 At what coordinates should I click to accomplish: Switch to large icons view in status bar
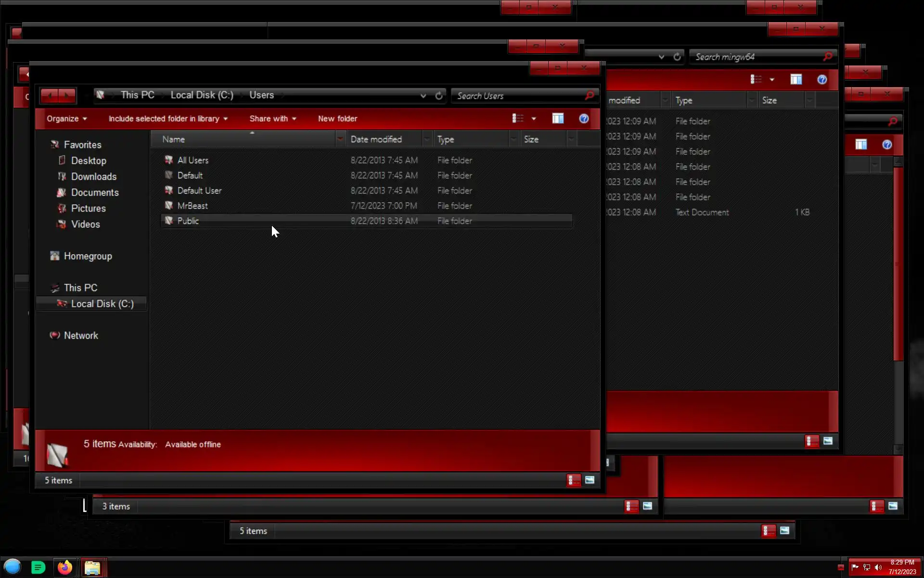click(590, 480)
